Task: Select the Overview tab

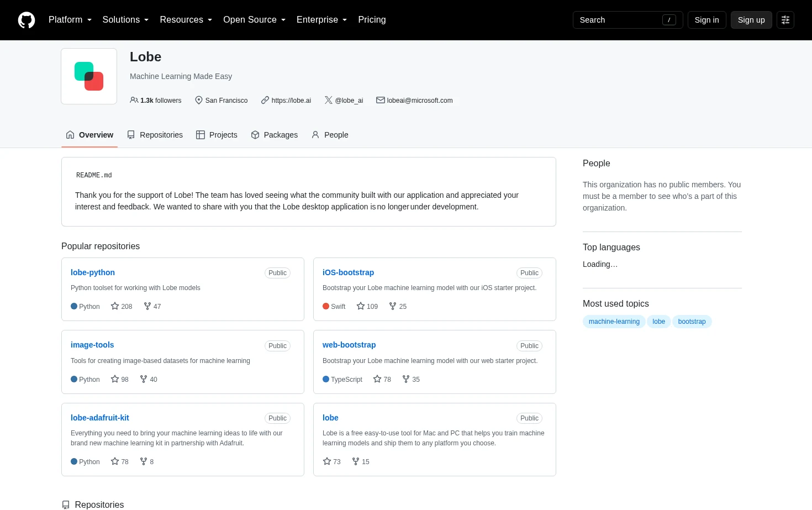Action: point(89,135)
